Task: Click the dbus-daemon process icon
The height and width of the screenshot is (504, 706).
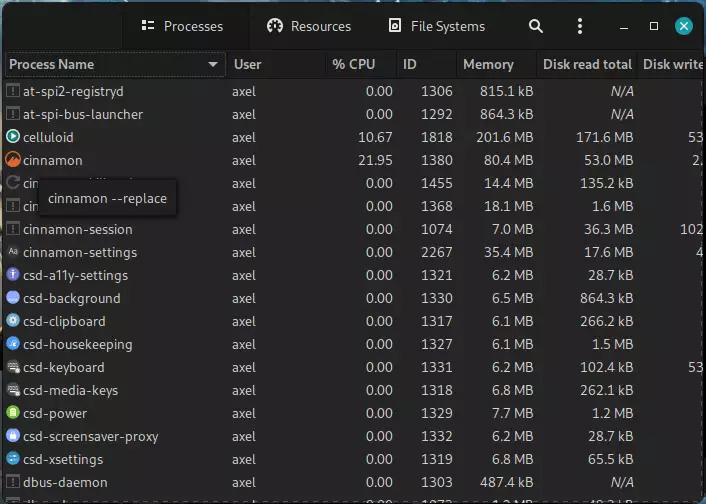Action: click(13, 481)
